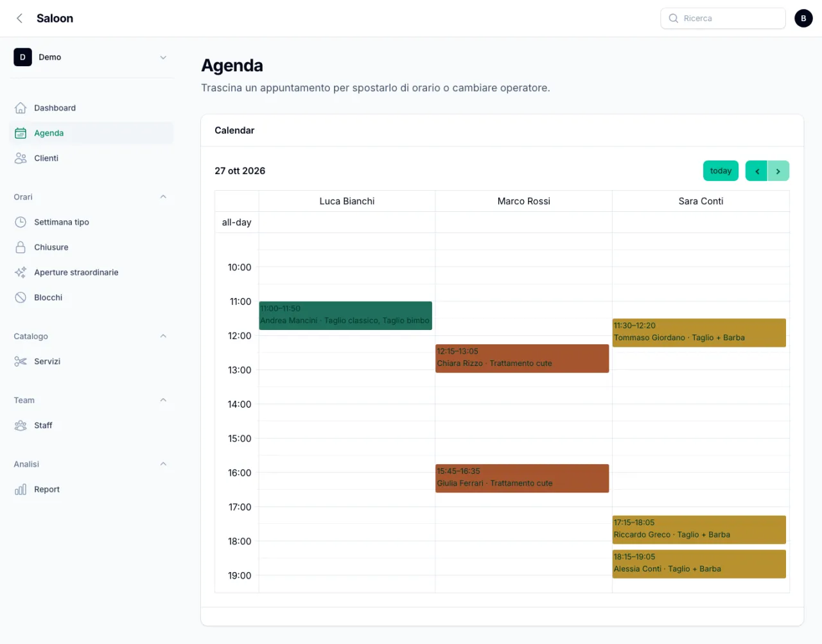The width and height of the screenshot is (822, 644).
Task: Open the user avatar B menu
Action: click(803, 18)
